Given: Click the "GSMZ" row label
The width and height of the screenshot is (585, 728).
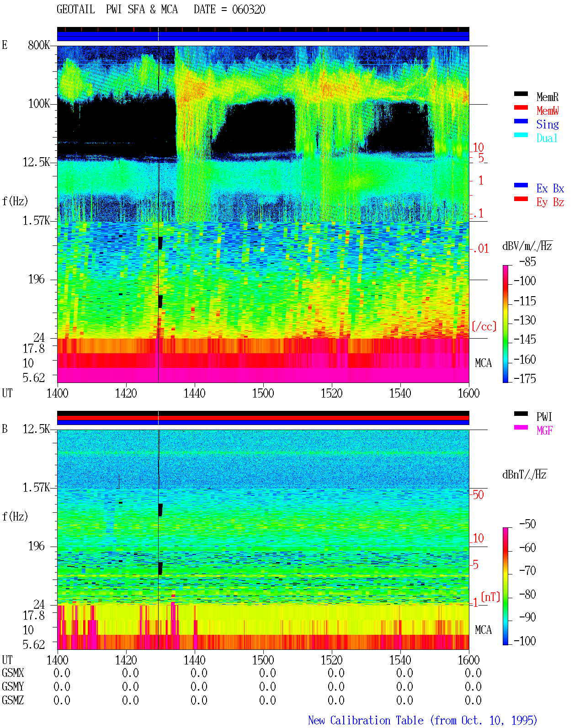Looking at the screenshot, I should [13, 701].
